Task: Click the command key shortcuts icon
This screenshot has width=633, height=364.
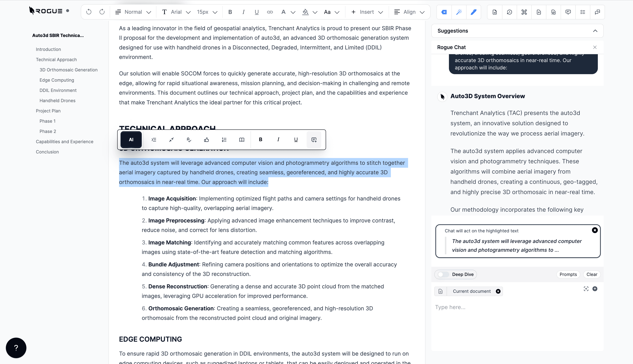Action: coord(524,12)
